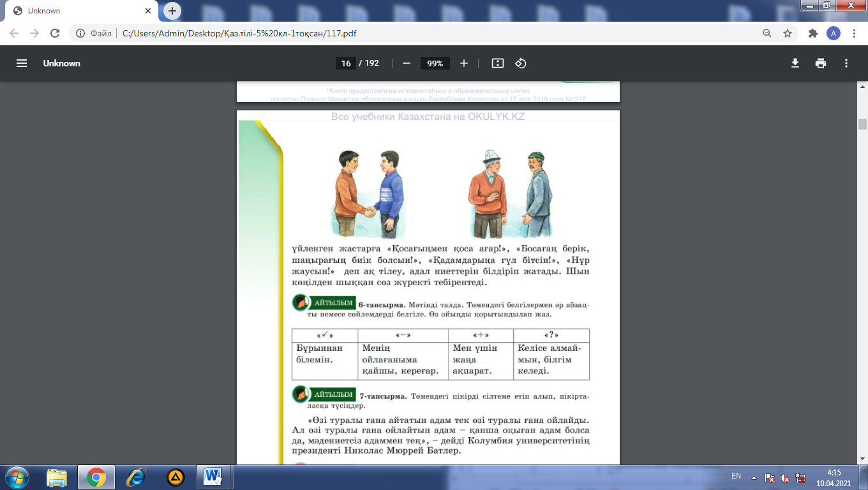Zoom out of the PDF document
The height and width of the screenshot is (490, 868).
[406, 63]
